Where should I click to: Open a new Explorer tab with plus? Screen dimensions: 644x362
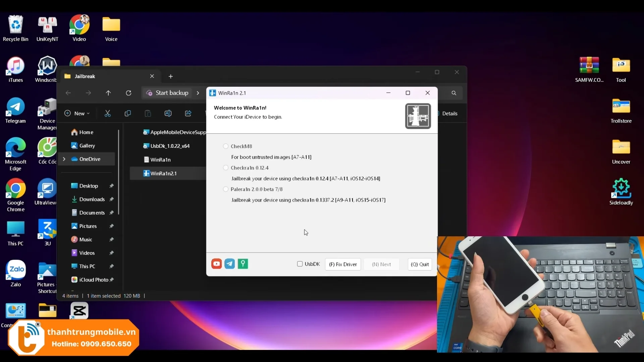click(171, 76)
